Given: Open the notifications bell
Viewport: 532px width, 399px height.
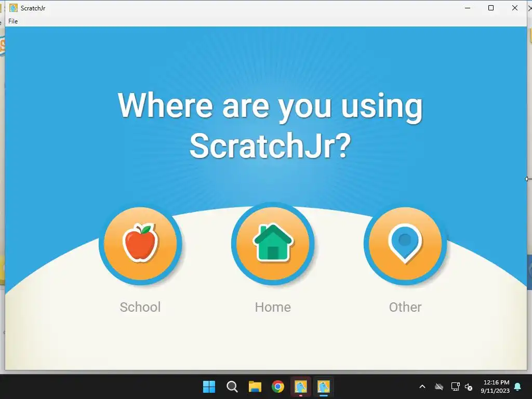Looking at the screenshot, I should click(x=518, y=387).
